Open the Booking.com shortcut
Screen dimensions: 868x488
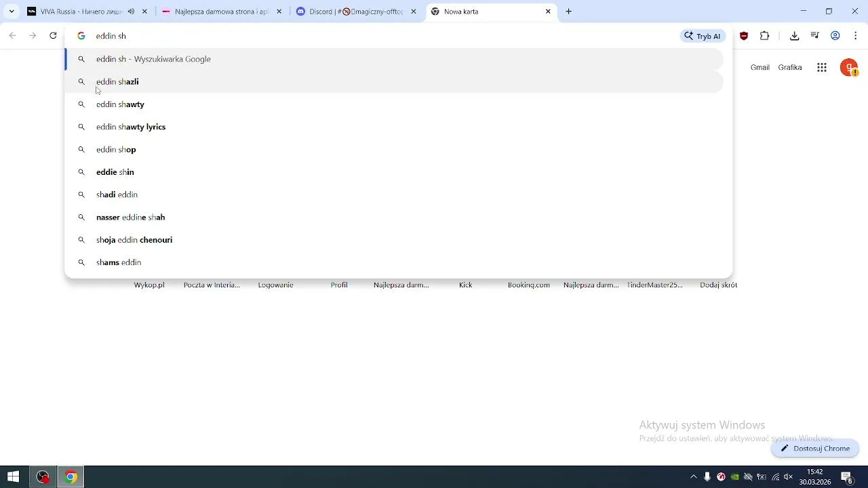point(529,285)
